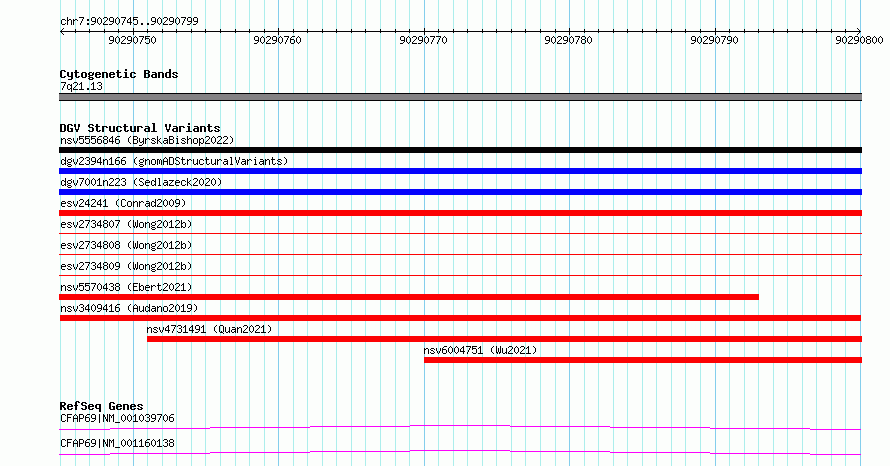This screenshot has height=466, width=890.
Task: Click the red esv24241 variant bar
Action: pos(460,213)
